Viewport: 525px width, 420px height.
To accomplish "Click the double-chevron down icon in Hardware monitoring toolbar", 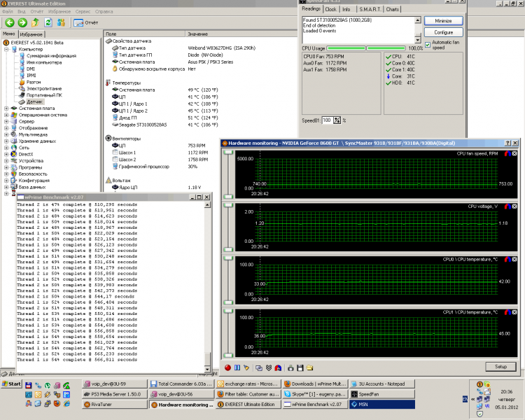I will (x=269, y=367).
